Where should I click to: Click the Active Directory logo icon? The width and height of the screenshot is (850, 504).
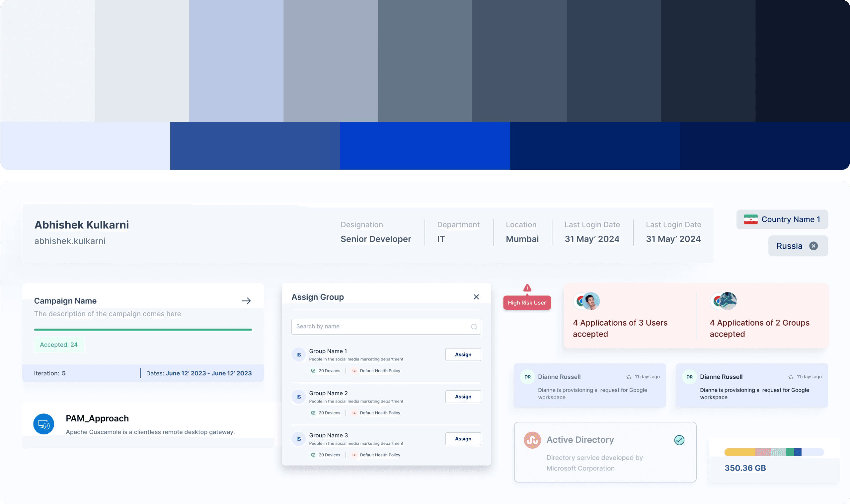pos(532,440)
